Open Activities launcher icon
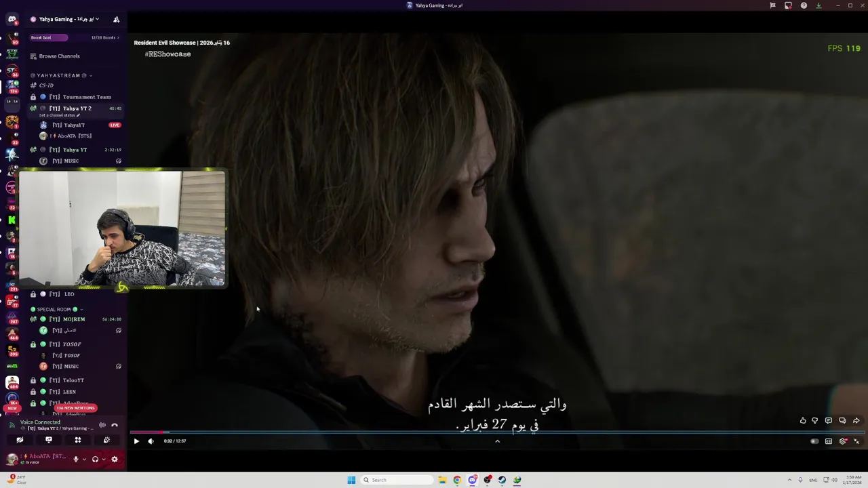The image size is (868, 488). pyautogui.click(x=78, y=440)
